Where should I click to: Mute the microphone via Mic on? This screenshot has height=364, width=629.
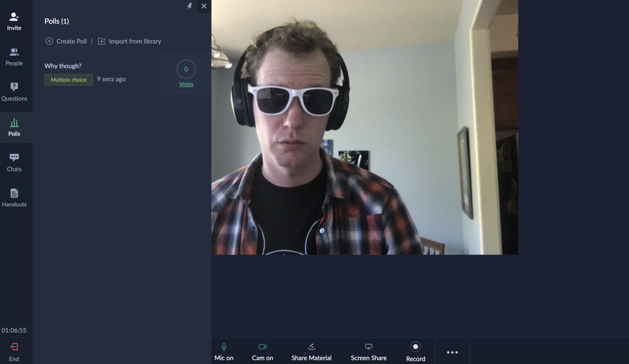tap(224, 352)
